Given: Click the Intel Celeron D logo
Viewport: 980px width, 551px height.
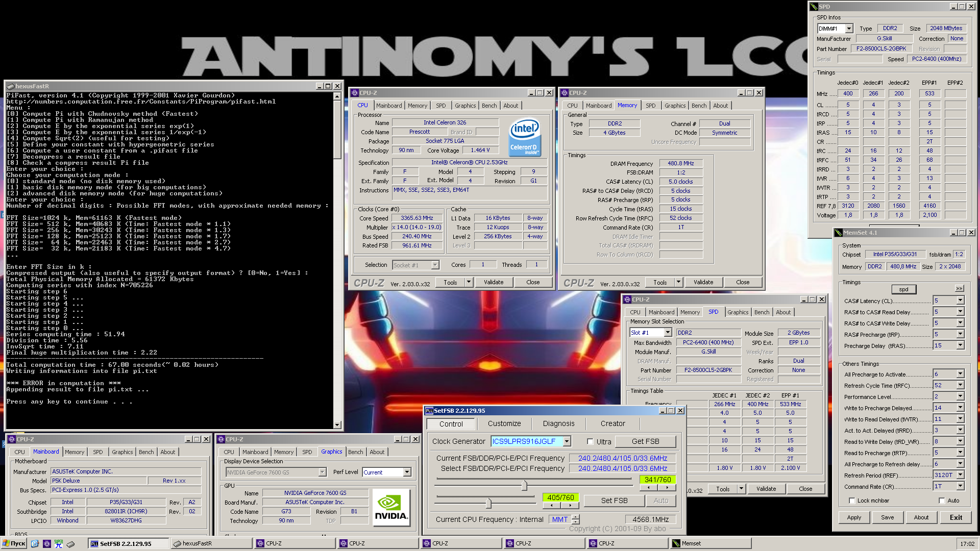Looking at the screenshot, I should click(x=525, y=137).
